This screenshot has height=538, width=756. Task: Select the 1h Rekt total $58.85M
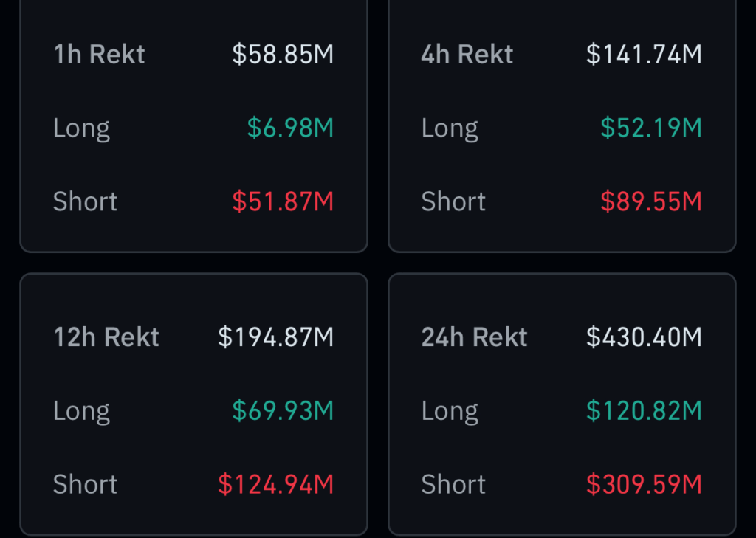(283, 55)
